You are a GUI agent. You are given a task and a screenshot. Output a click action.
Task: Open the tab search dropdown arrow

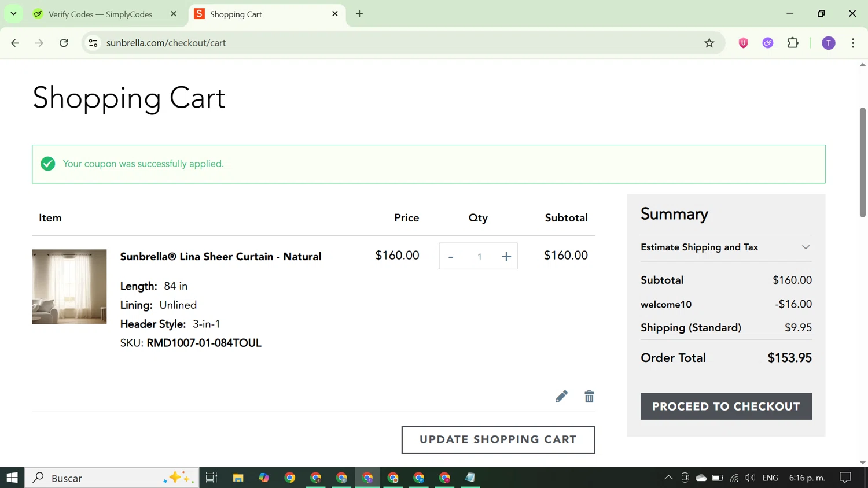(13, 14)
